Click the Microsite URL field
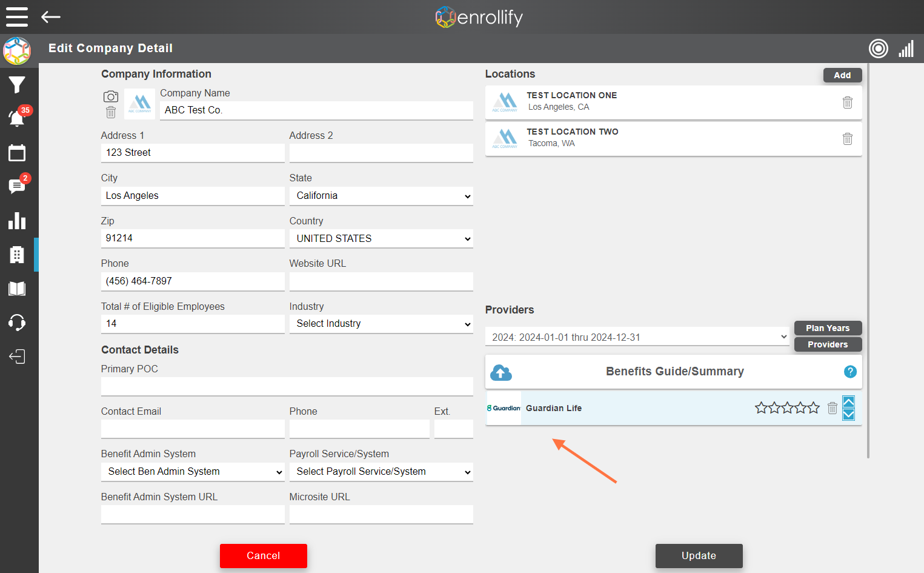The height and width of the screenshot is (573, 924). coord(381,514)
